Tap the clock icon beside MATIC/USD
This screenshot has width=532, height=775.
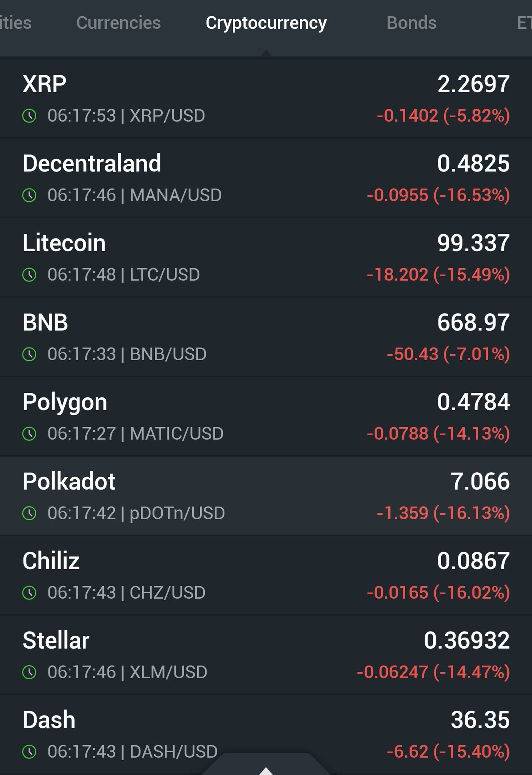[x=30, y=434]
